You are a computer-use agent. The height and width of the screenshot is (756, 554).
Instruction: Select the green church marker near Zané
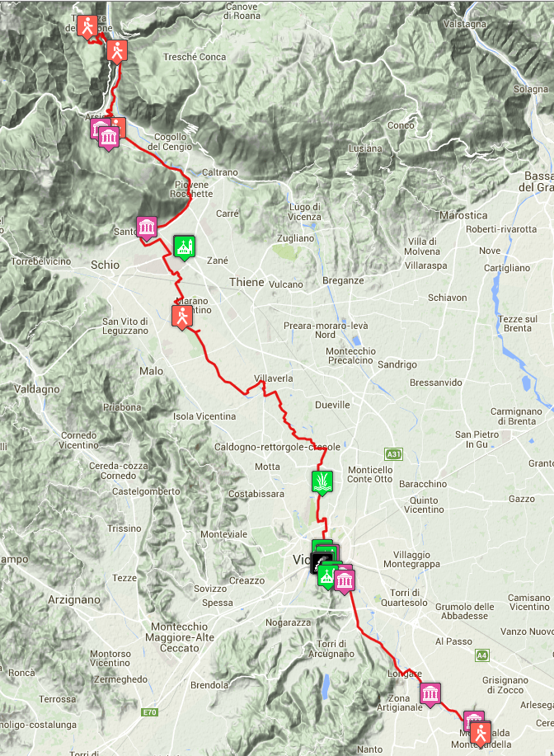coord(184,247)
